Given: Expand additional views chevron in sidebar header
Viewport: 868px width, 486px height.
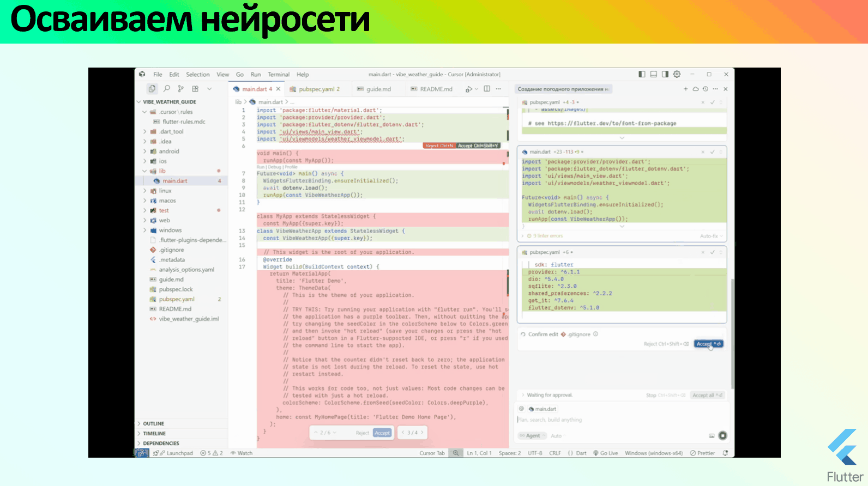Looking at the screenshot, I should click(x=209, y=88).
